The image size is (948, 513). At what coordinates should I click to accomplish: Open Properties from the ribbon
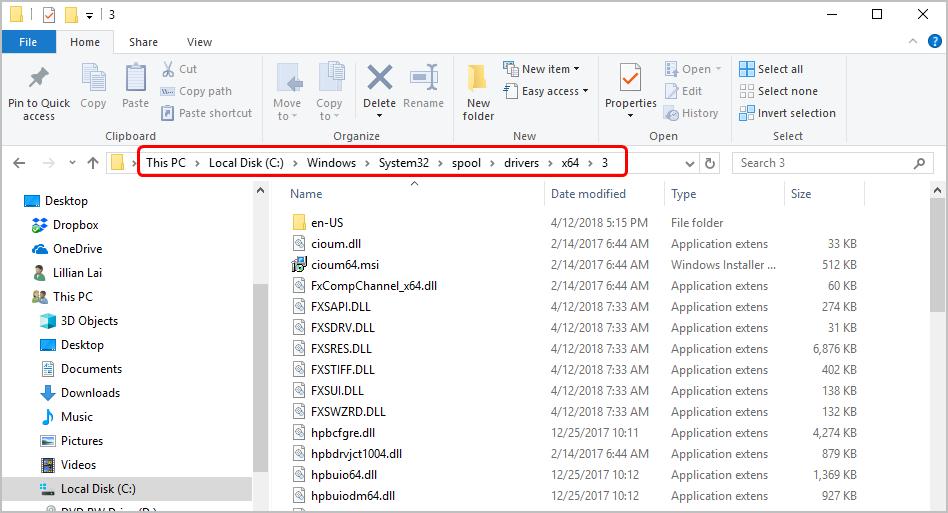click(630, 80)
